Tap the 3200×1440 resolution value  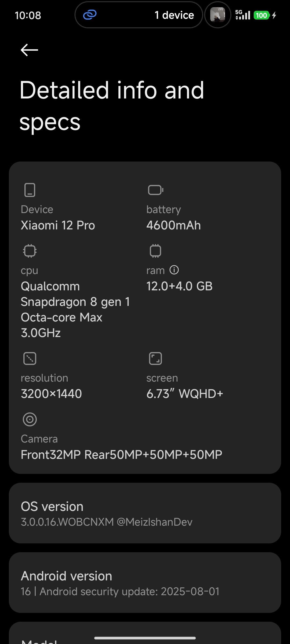click(51, 394)
